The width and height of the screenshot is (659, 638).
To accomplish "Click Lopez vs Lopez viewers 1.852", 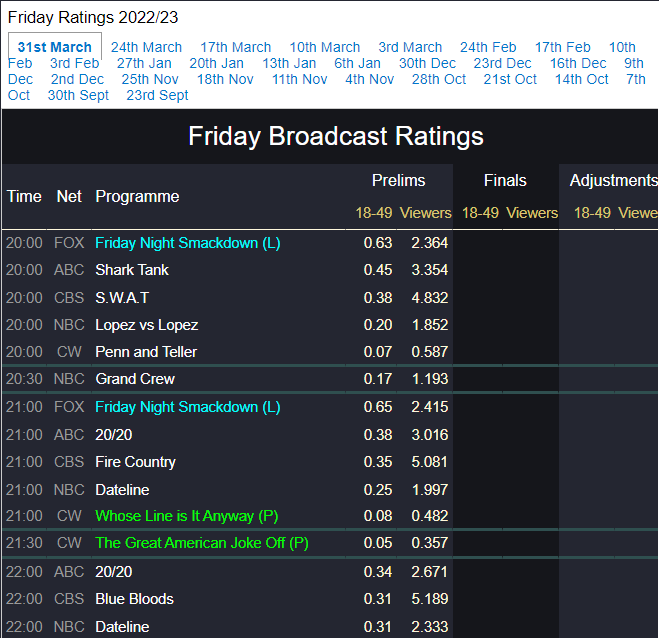I will click(430, 325).
